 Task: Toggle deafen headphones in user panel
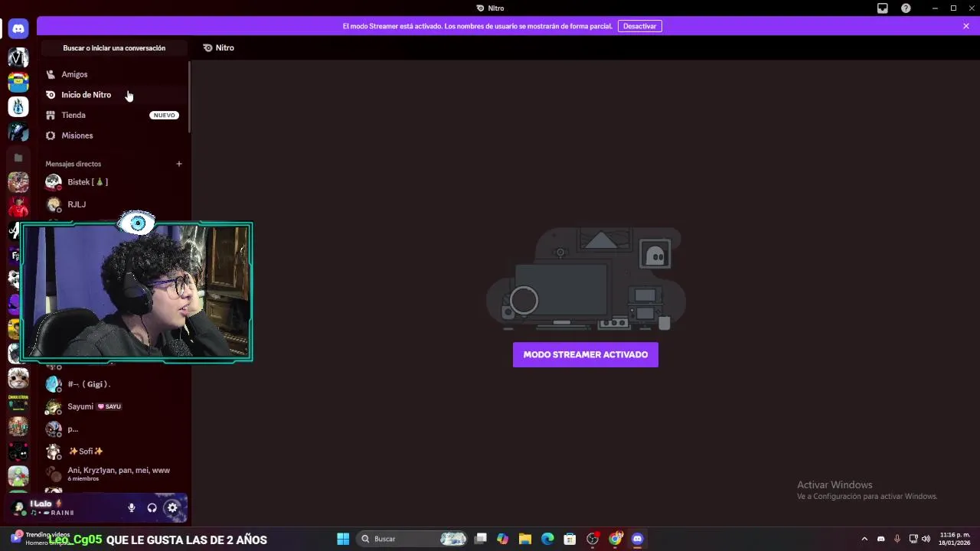[152, 507]
